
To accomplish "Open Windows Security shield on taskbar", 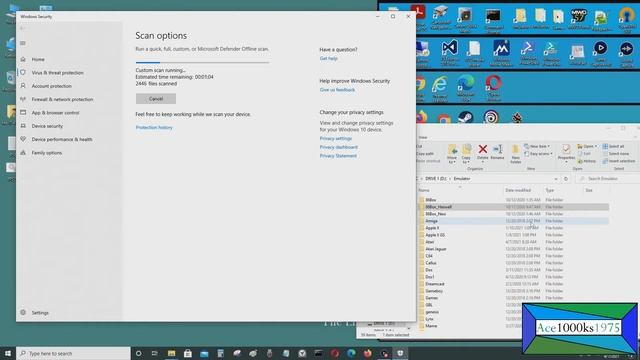I will click(x=400, y=353).
